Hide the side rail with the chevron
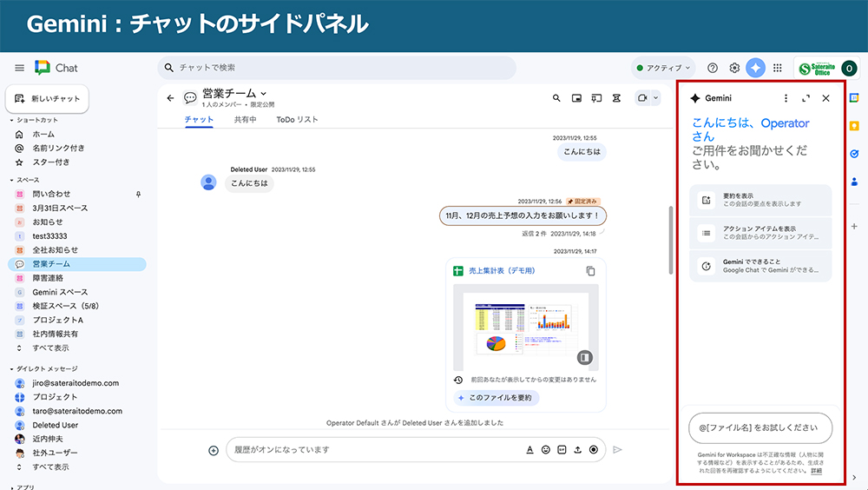 point(854,477)
